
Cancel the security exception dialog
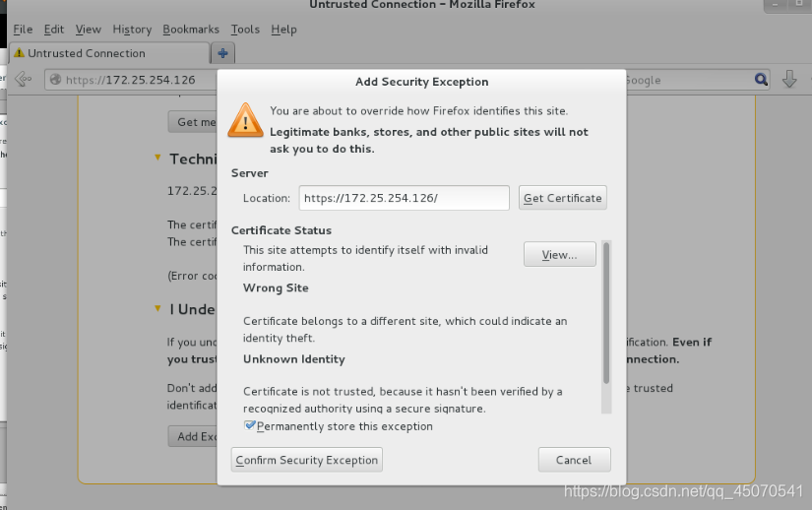pos(574,460)
